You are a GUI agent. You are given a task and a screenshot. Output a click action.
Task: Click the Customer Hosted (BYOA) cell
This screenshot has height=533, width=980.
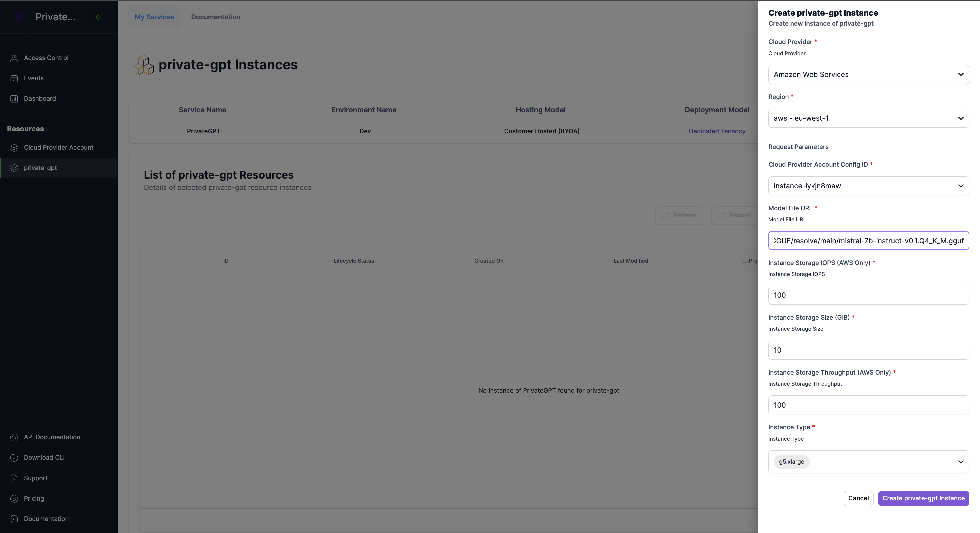pyautogui.click(x=542, y=131)
